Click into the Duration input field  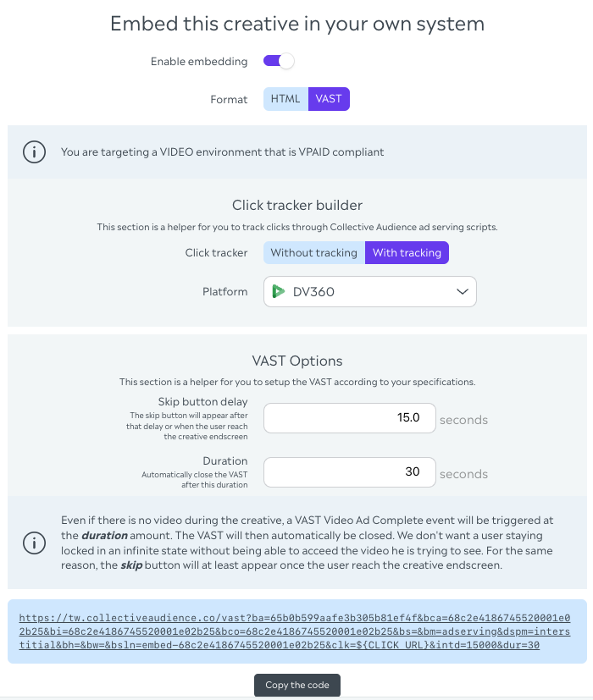click(350, 472)
